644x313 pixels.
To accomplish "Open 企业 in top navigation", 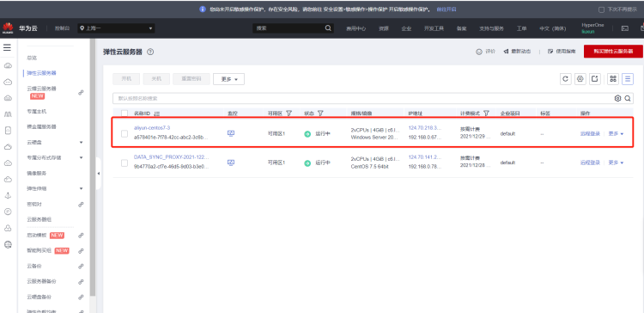I will click(x=406, y=28).
